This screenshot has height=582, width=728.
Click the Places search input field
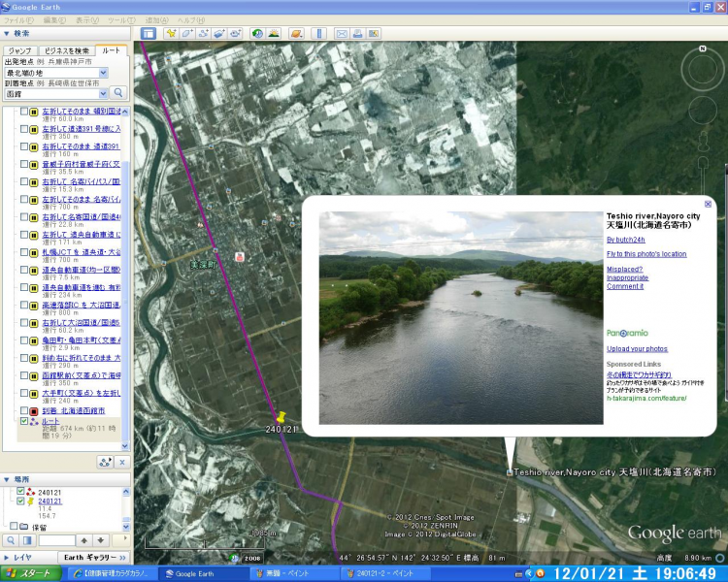(x=56, y=540)
